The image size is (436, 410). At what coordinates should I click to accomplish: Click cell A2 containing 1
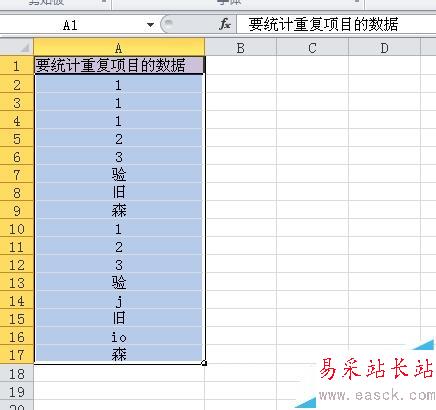[119, 84]
